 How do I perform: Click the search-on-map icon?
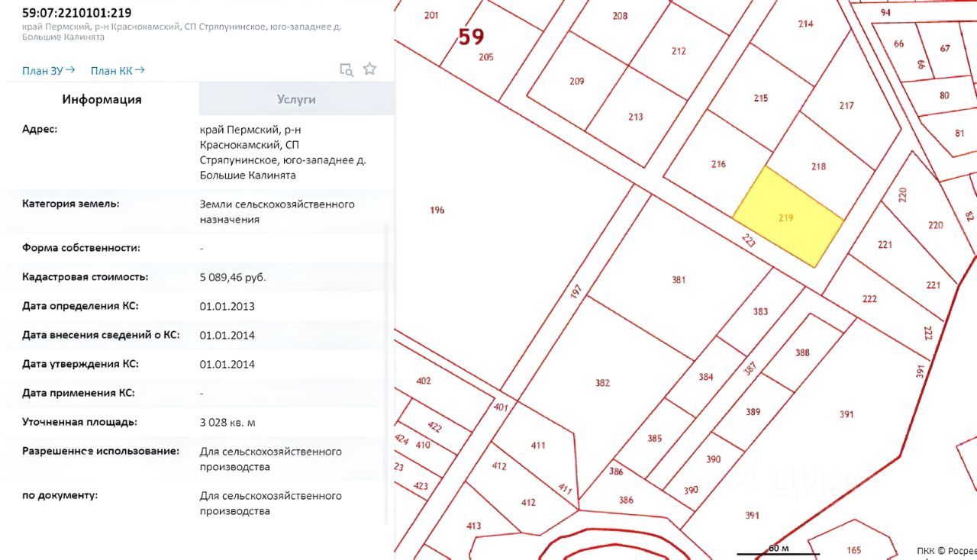(347, 69)
